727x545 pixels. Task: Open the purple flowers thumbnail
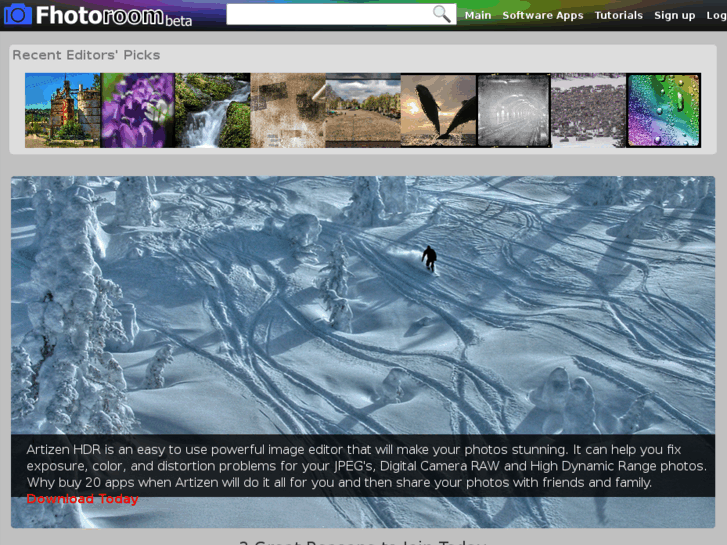pos(138,110)
